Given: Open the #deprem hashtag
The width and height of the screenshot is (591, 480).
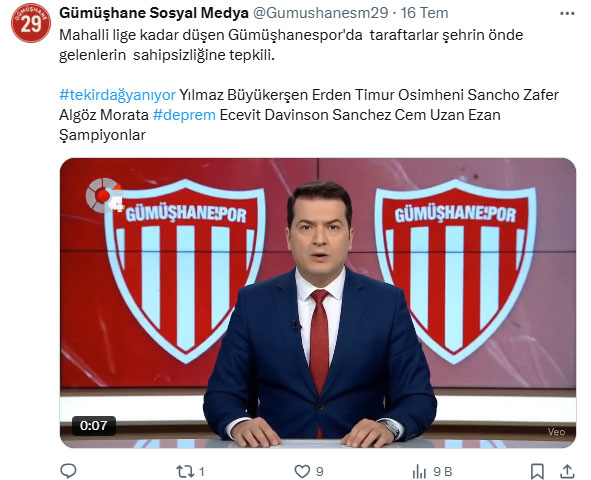Looking at the screenshot, I should click(x=184, y=115).
